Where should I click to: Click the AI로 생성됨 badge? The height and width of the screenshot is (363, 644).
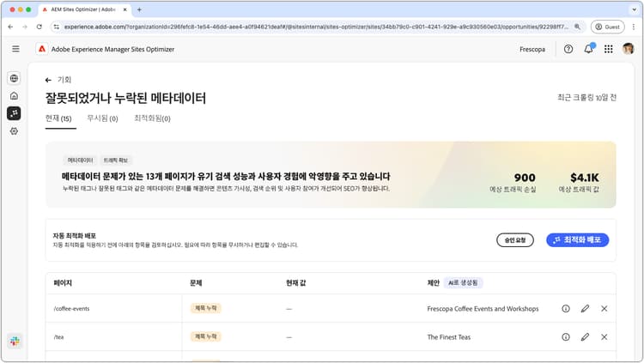(x=463, y=283)
